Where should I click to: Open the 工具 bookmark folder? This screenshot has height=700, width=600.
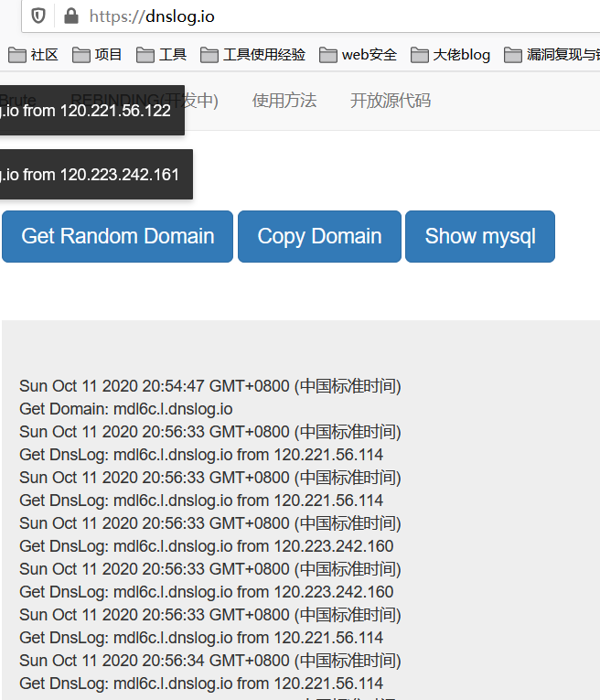click(x=162, y=55)
